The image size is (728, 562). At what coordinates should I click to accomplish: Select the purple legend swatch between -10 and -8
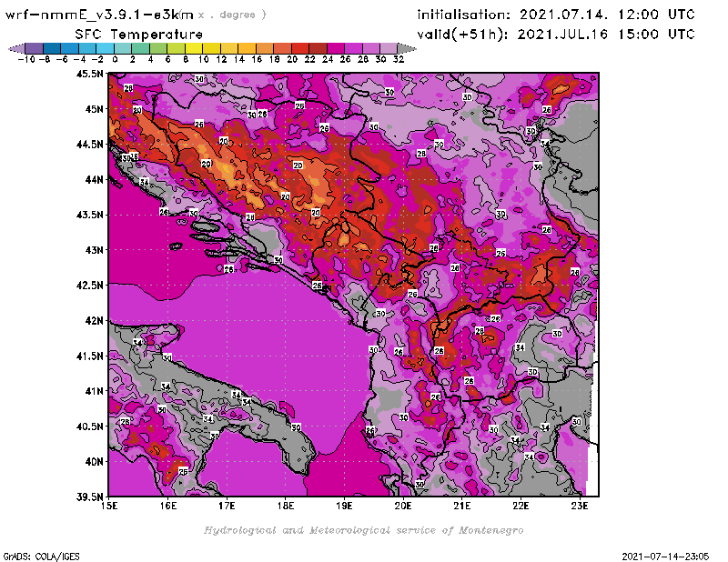tap(35, 48)
